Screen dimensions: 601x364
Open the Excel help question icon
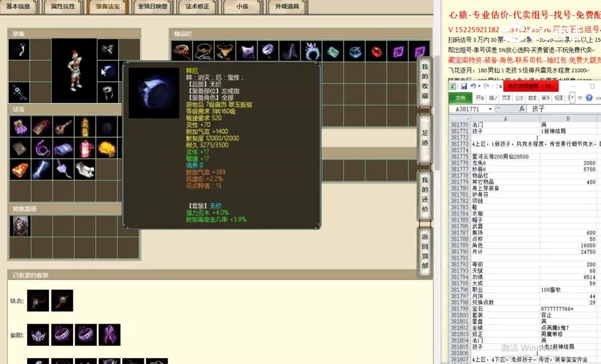pyautogui.click(x=589, y=98)
